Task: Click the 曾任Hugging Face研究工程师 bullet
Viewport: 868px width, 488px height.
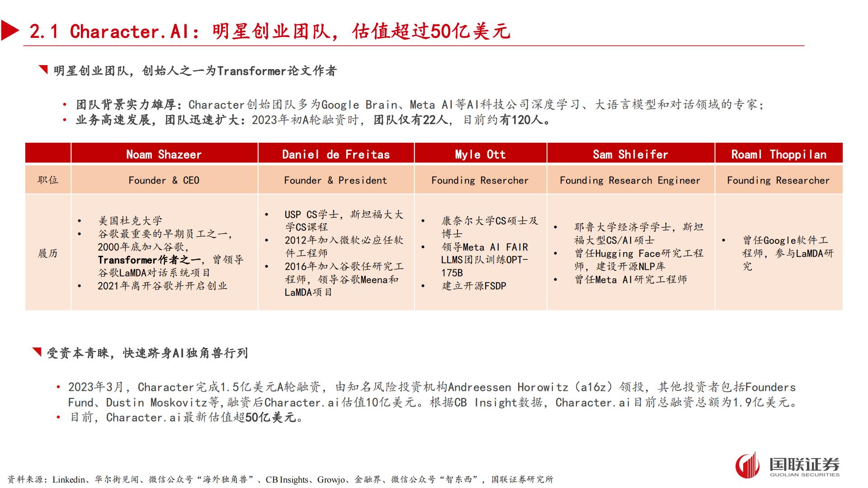Action: click(639, 260)
